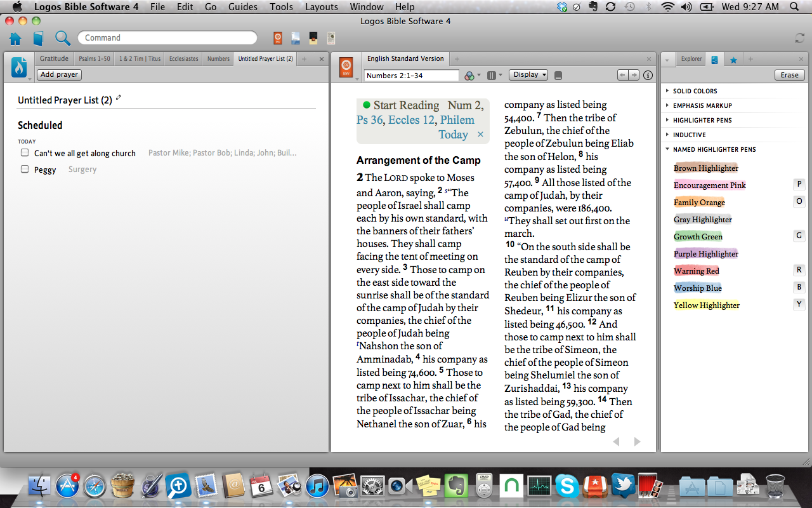Image resolution: width=812 pixels, height=508 pixels.
Task: Add a new tab in the left panel
Action: pos(304,59)
